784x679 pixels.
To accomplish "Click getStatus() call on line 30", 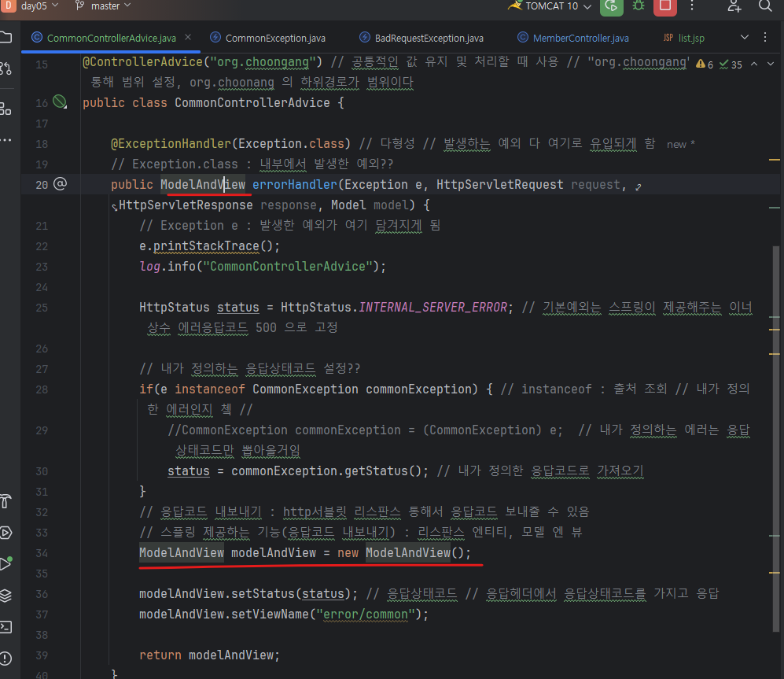I will (x=384, y=471).
